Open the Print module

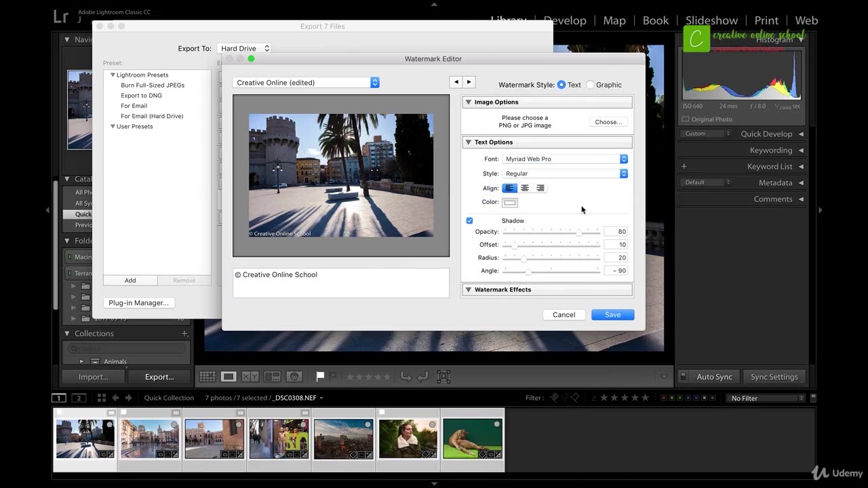(x=766, y=20)
